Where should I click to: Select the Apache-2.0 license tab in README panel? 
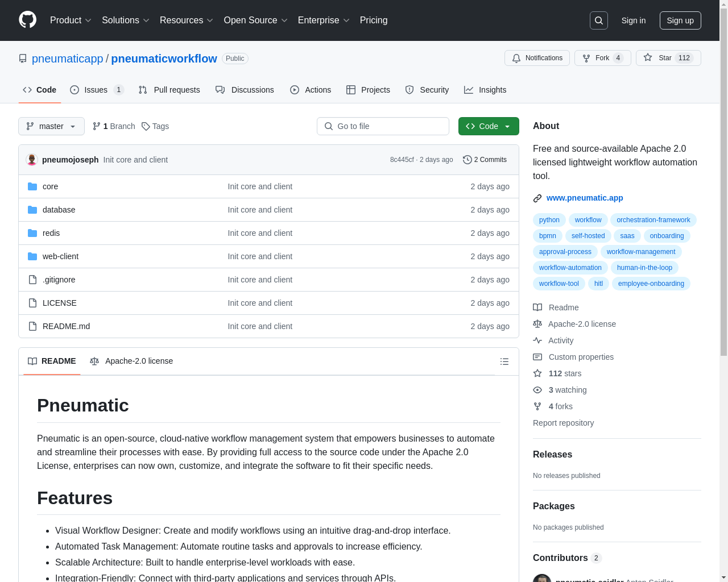[x=131, y=361]
